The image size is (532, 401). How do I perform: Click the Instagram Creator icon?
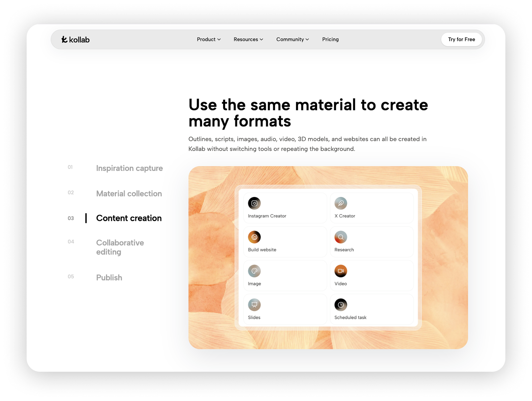(254, 203)
